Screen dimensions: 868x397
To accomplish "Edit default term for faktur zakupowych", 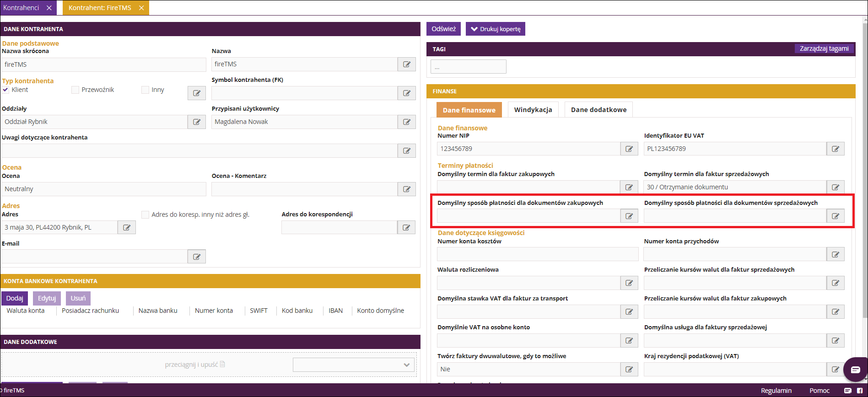I will (629, 187).
